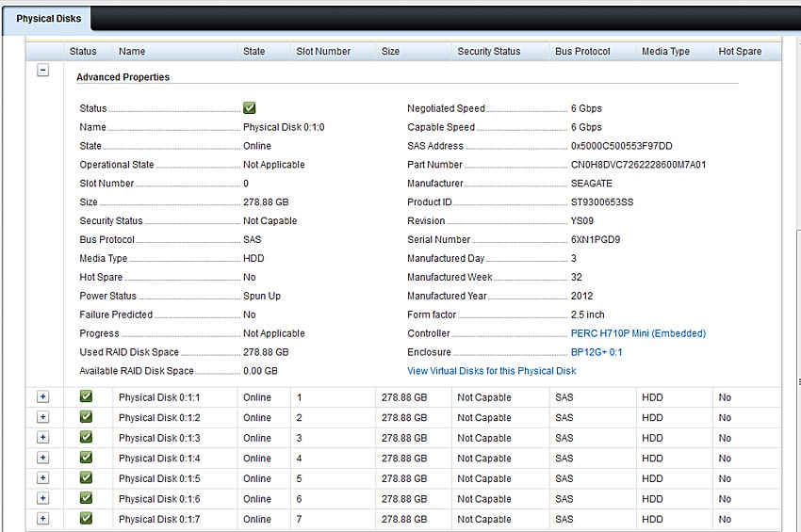Sort by the Hot Spare column header

747,52
